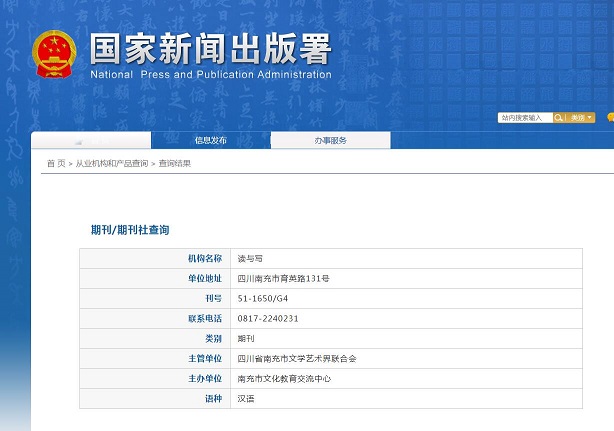Viewport: 614px width, 431px height.
Task: Click the 主办单位 value 南充市文化教育交流中心
Action: [x=284, y=379]
